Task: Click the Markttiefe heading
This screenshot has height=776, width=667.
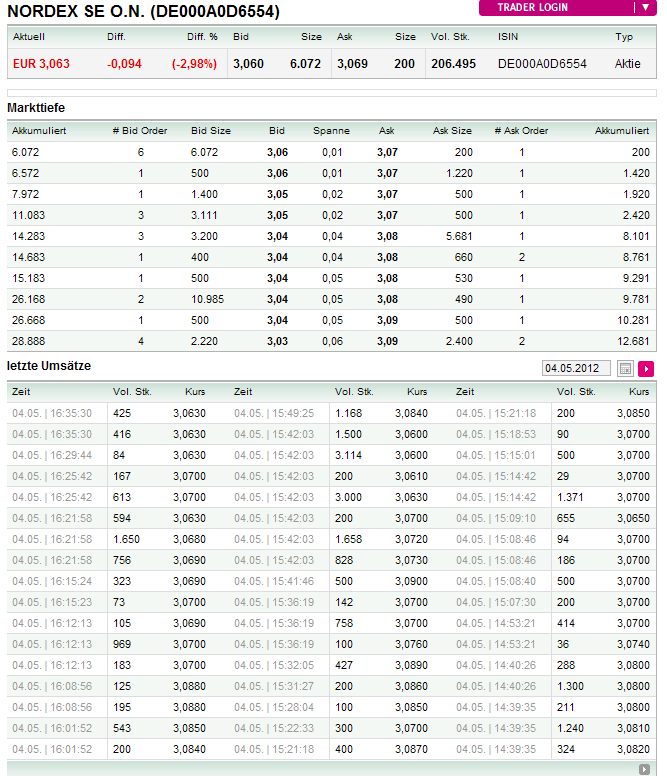Action: (x=36, y=107)
